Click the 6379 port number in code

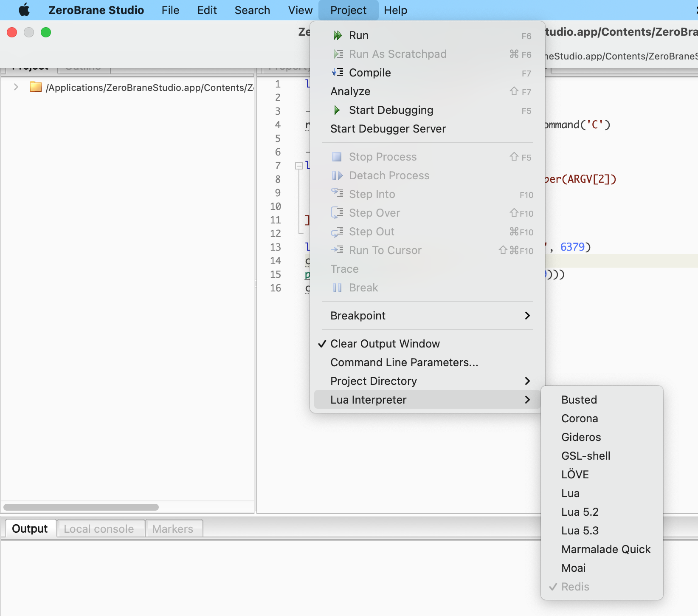[x=572, y=247]
